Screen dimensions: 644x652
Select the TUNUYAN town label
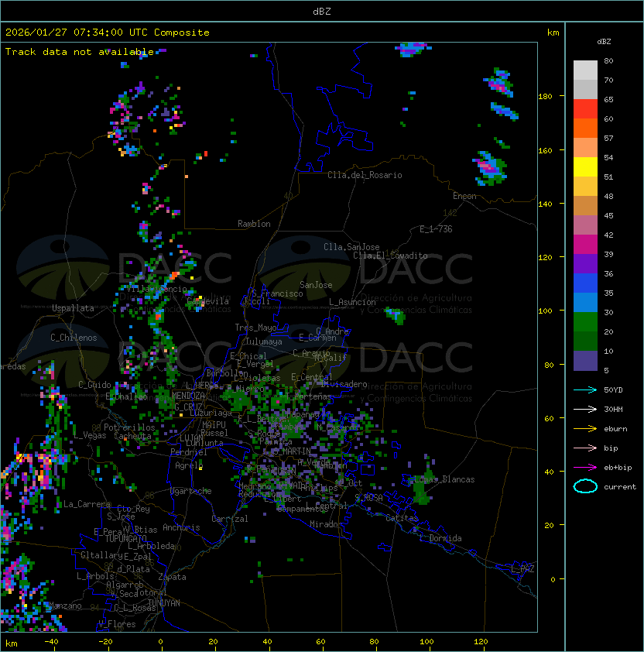[x=163, y=602]
